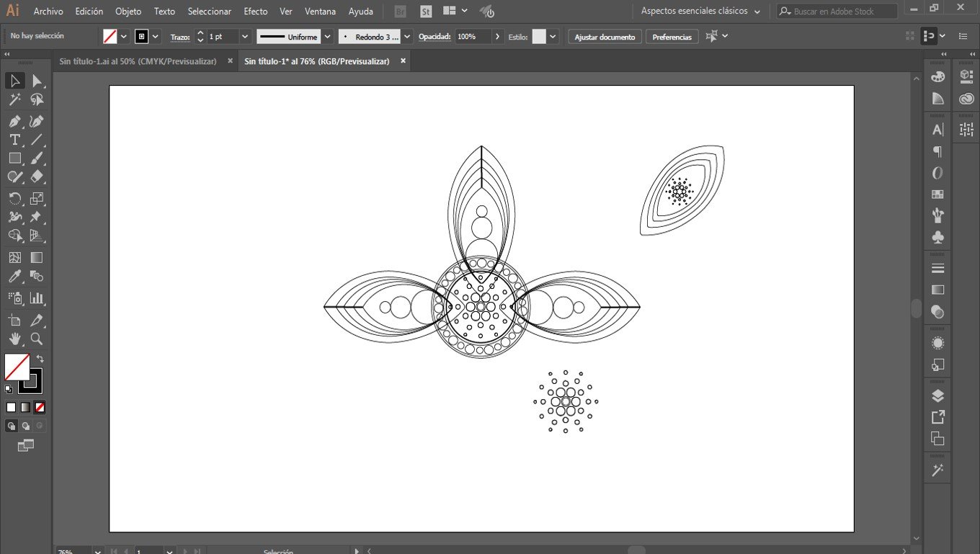The image size is (980, 554).
Task: Select the Shape Builder tool
Action: [x=14, y=236]
